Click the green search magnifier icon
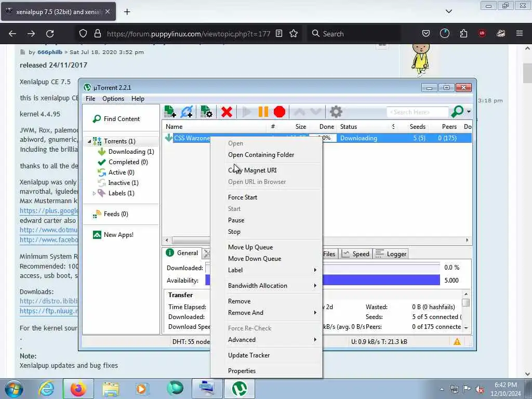 (x=457, y=111)
